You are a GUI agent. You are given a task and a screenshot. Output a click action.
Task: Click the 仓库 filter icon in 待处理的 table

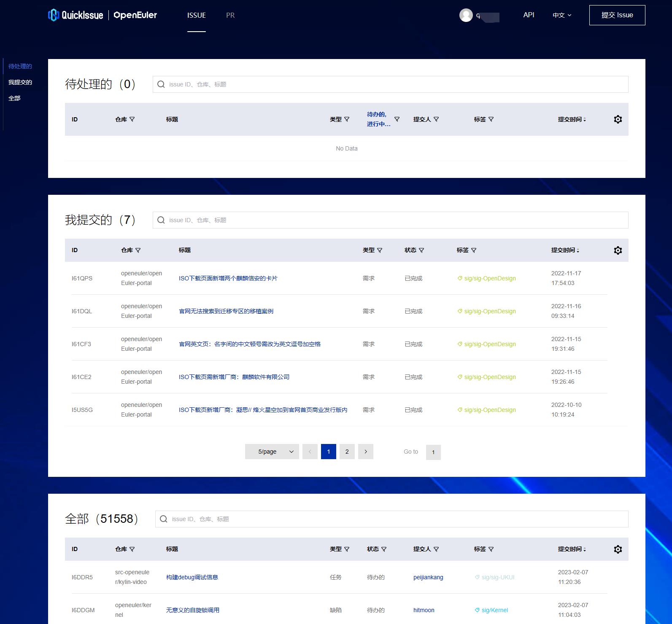132,119
